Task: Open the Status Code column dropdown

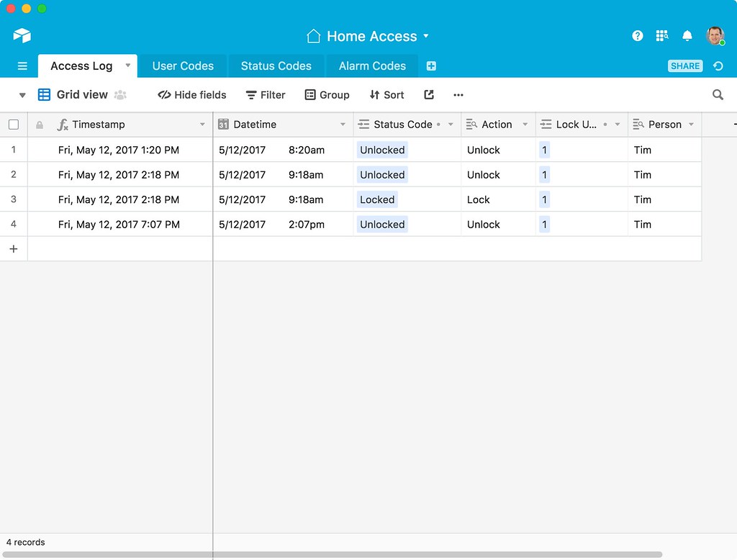Action: (451, 125)
